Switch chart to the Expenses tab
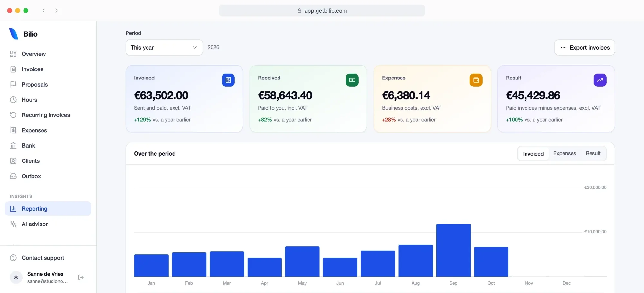Screen dimensions: 644x293 (x=564, y=153)
